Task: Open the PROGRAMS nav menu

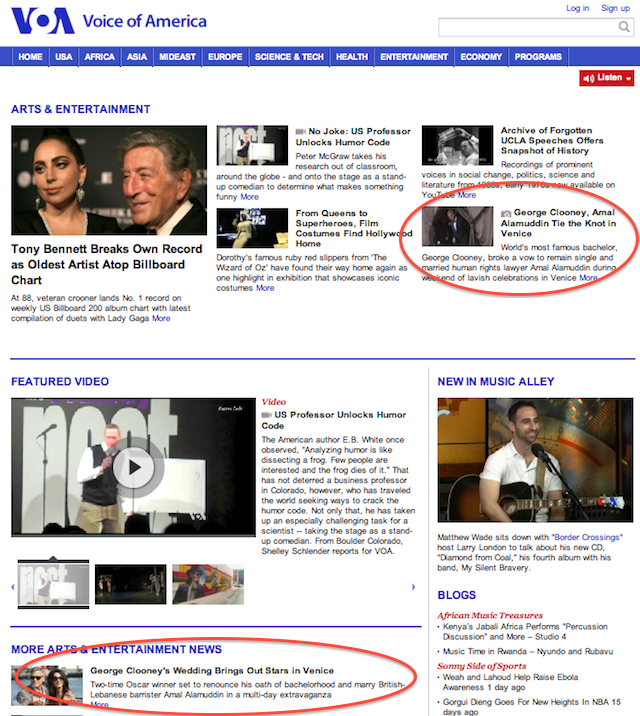Action: pos(538,57)
